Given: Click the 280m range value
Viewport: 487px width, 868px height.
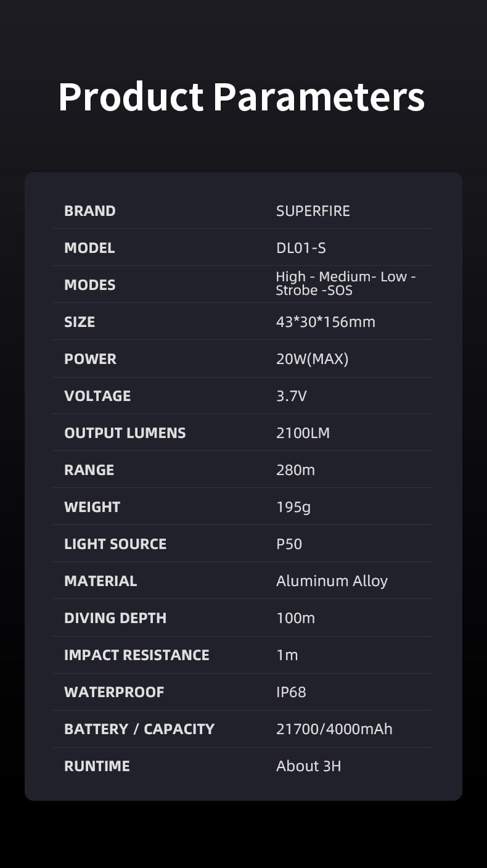Looking at the screenshot, I should (x=295, y=470).
